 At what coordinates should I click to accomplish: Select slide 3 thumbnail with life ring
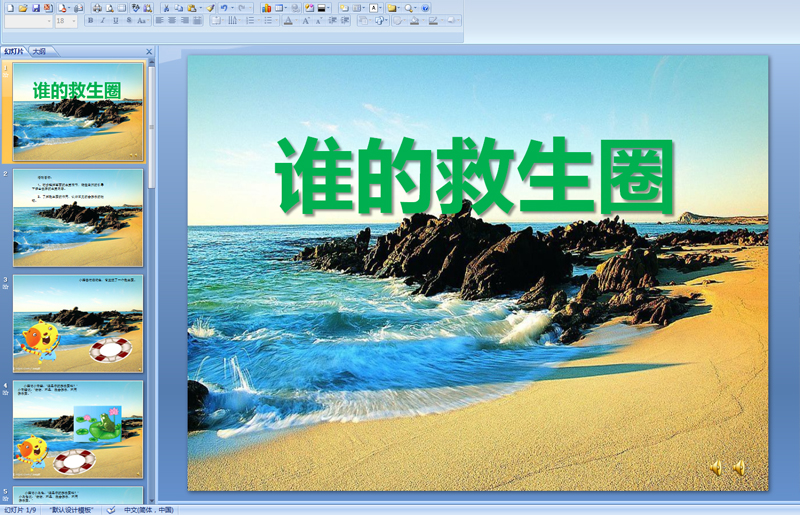[x=78, y=324]
